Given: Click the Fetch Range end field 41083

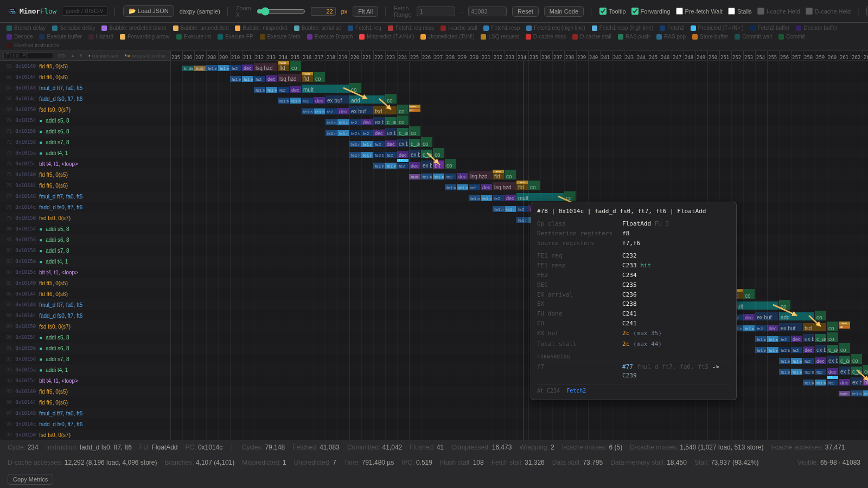Looking at the screenshot, I should 487,11.
